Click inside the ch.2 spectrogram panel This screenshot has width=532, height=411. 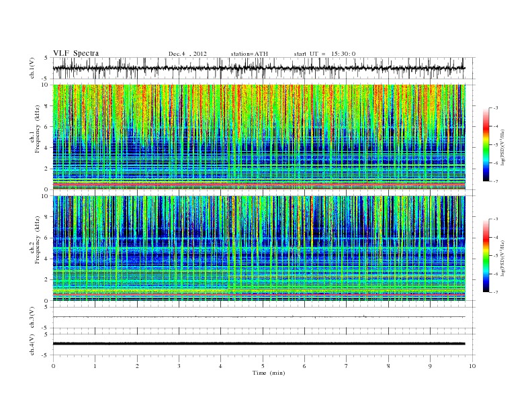259,248
